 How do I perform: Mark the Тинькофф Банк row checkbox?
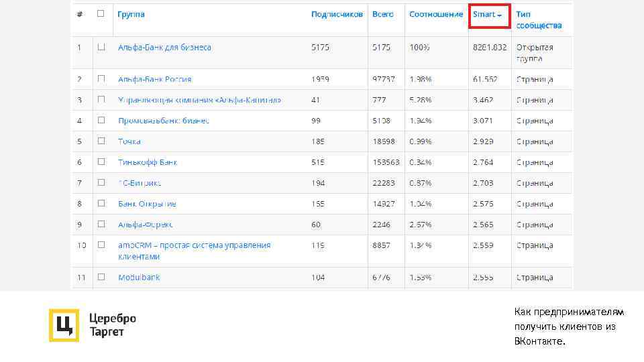click(101, 162)
